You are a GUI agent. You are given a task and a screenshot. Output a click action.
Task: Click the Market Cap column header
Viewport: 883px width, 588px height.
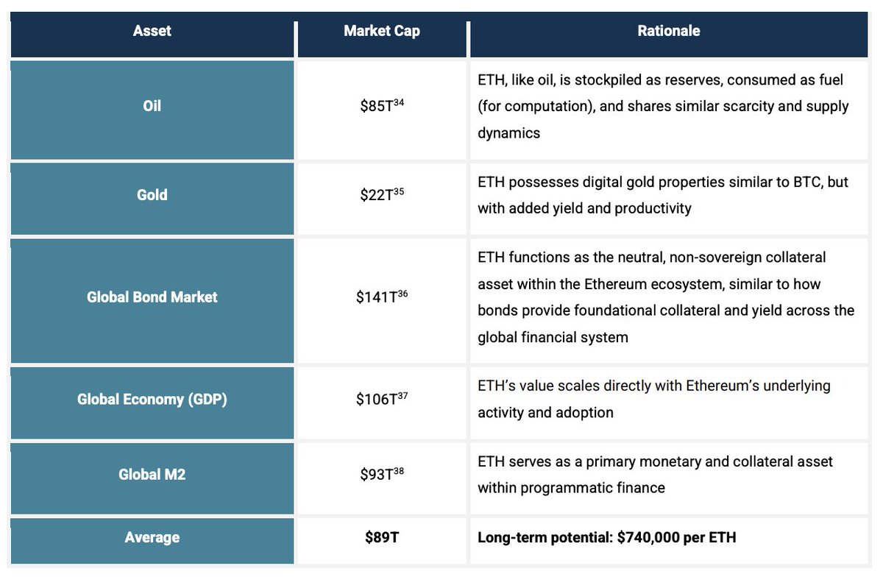(x=382, y=32)
